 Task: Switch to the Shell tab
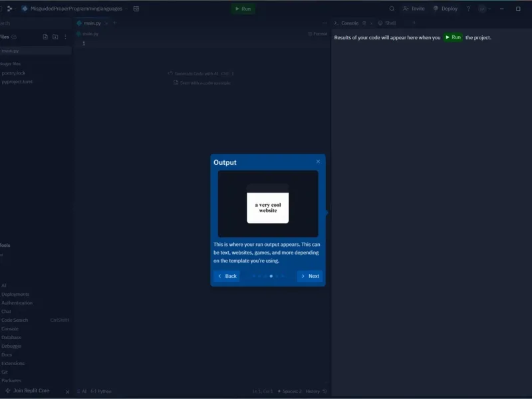[x=387, y=23]
